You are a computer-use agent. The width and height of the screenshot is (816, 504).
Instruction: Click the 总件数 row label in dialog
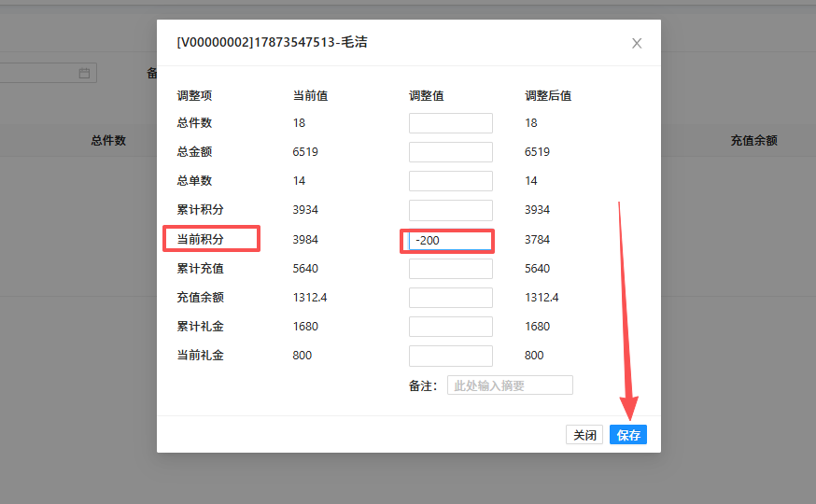point(194,123)
